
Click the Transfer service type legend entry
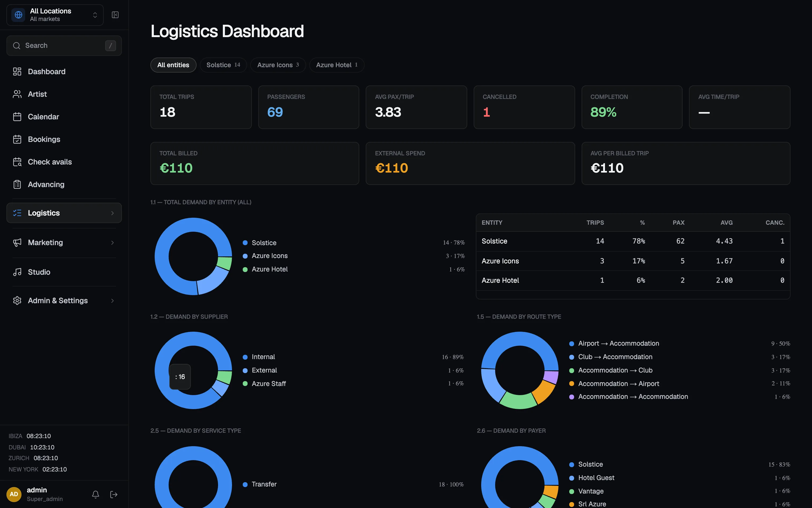(x=353, y=484)
